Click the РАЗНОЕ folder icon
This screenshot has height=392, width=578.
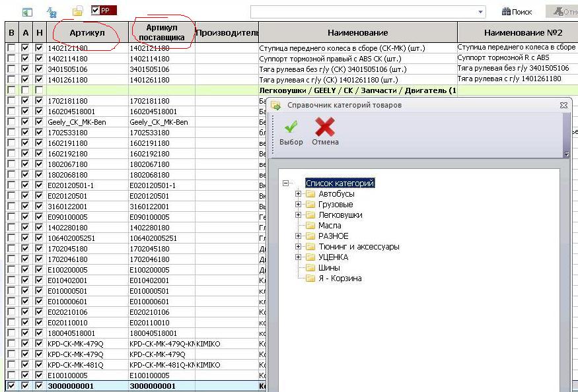click(x=310, y=236)
